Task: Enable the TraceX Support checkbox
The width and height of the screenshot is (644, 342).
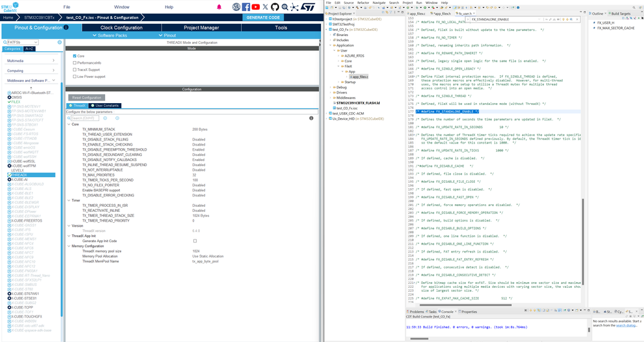Action: point(75,70)
